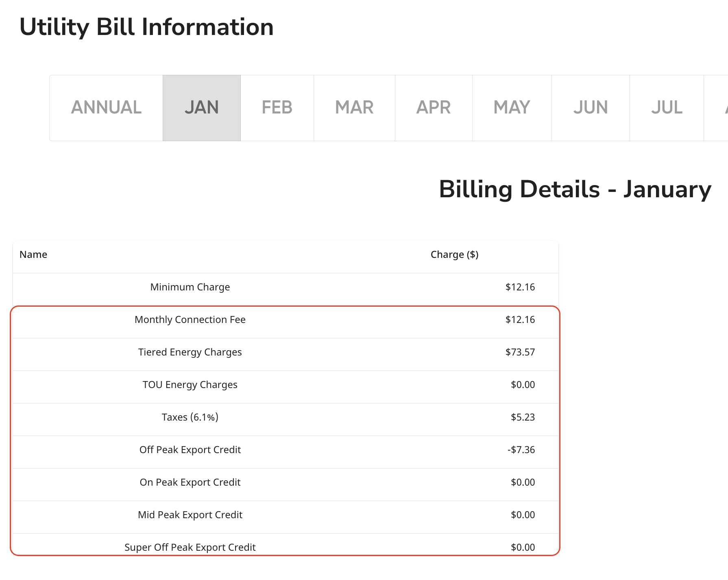Open the MAY billing details
The height and width of the screenshot is (580, 728).
(x=511, y=107)
